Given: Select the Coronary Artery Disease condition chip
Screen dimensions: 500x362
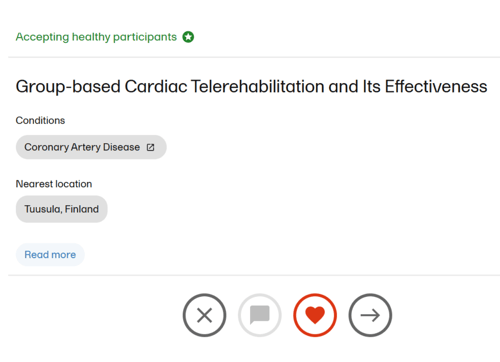Looking at the screenshot, I should (x=91, y=147).
